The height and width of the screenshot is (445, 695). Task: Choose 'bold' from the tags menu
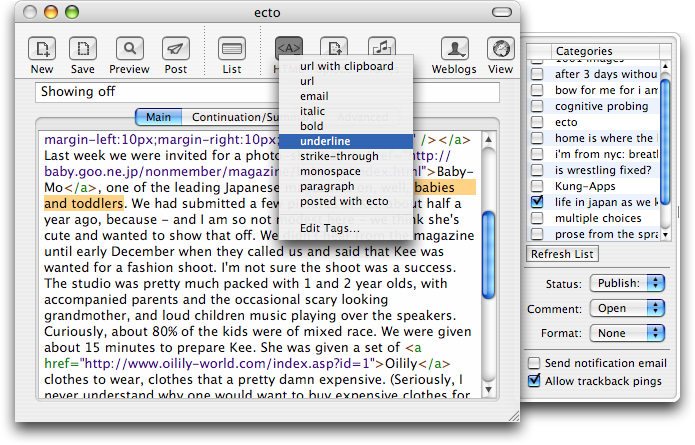[x=346, y=126]
